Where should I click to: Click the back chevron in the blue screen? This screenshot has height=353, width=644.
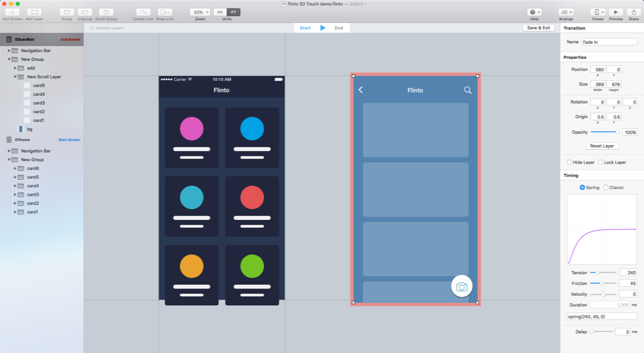click(361, 90)
